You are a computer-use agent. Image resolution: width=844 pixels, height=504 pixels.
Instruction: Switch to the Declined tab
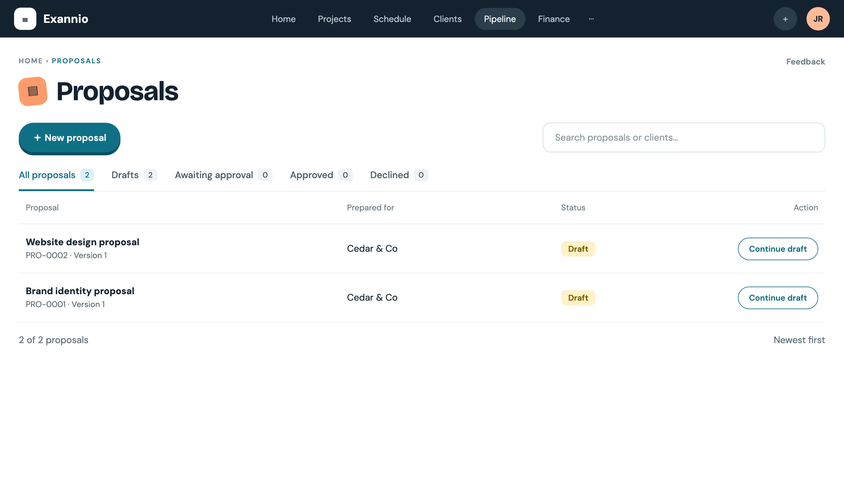(399, 175)
